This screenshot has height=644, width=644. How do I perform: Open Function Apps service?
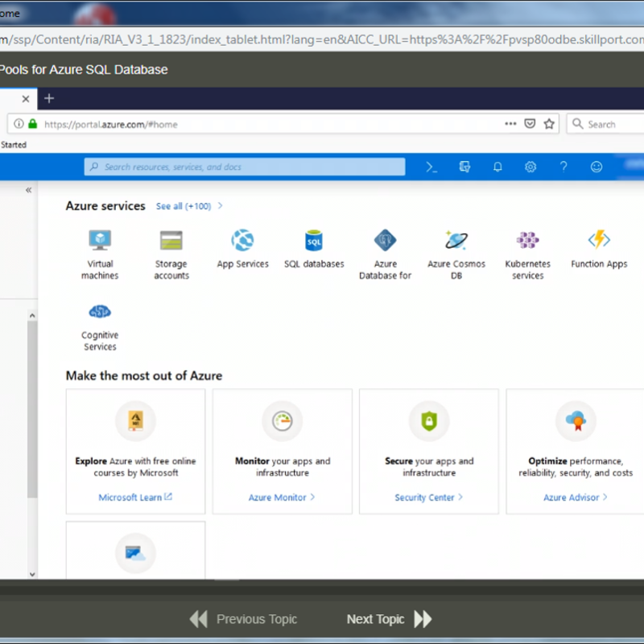click(599, 249)
